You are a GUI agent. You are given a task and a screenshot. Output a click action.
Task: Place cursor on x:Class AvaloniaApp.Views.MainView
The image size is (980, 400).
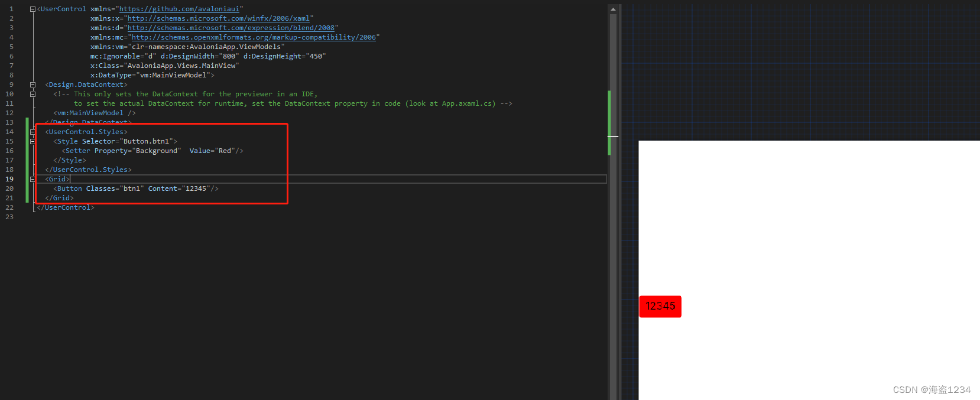click(x=164, y=66)
